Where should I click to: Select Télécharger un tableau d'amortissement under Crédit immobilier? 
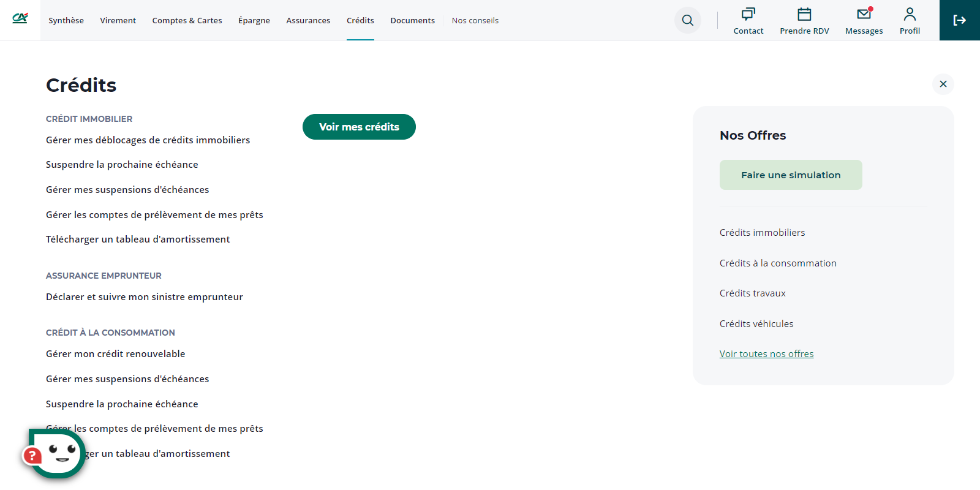[138, 239]
